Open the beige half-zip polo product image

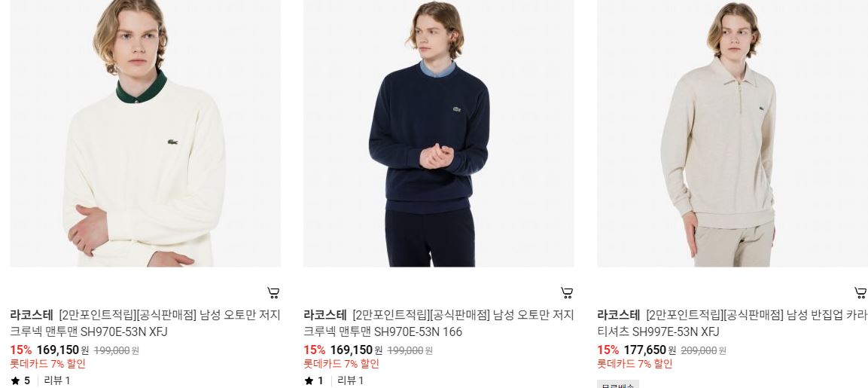(x=732, y=133)
